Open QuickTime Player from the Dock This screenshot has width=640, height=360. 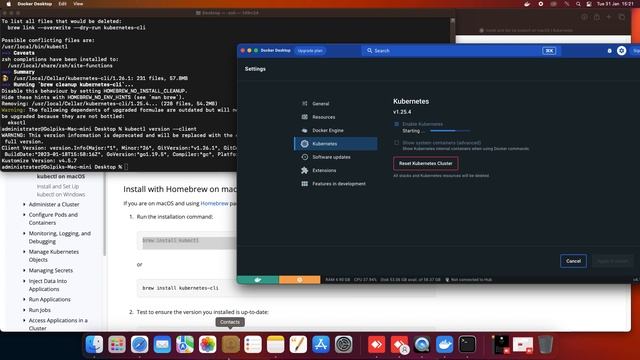point(422,344)
